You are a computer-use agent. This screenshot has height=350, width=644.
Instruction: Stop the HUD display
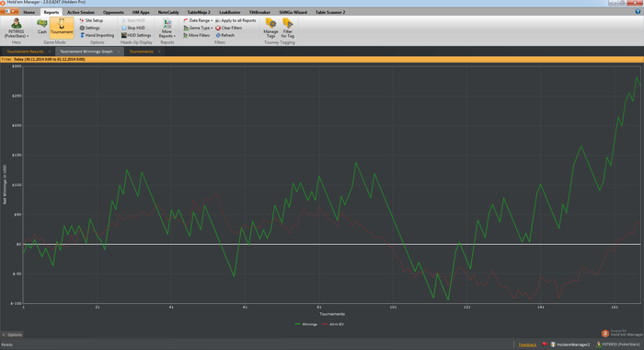click(x=133, y=28)
